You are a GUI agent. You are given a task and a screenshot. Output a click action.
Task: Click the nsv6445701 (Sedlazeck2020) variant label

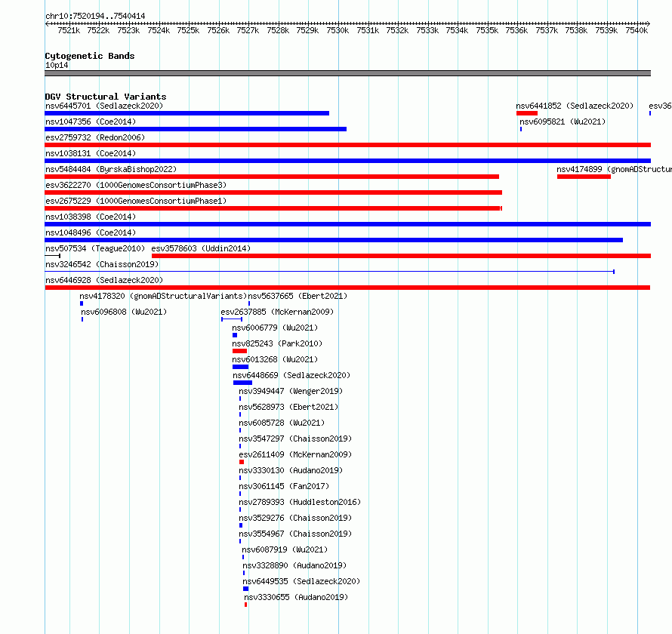click(104, 106)
